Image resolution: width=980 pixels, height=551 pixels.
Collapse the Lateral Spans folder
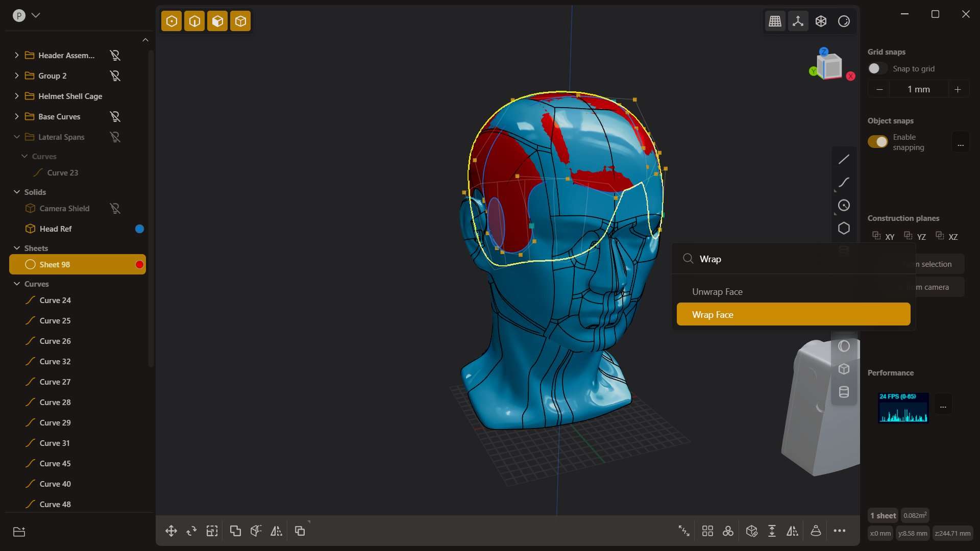tap(16, 137)
